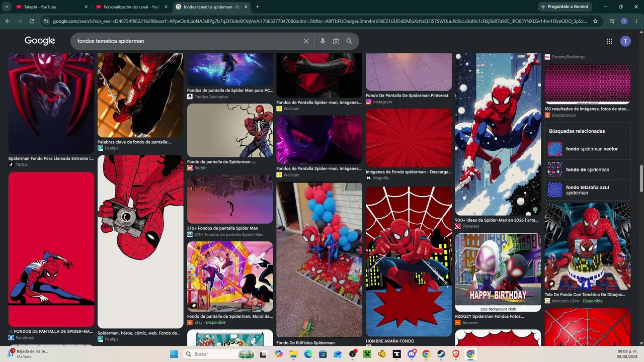Open the Windows Start menu
Screen dimensions: 644x362
174,354
